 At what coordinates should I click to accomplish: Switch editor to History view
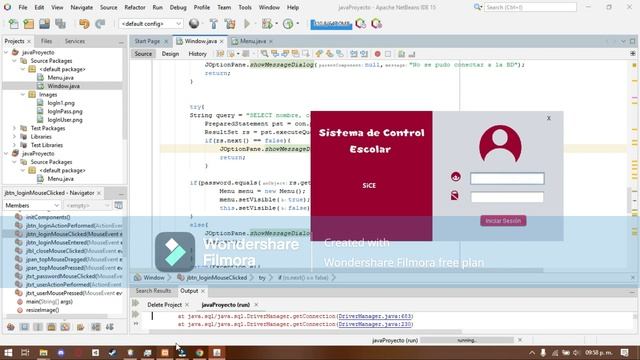198,54
